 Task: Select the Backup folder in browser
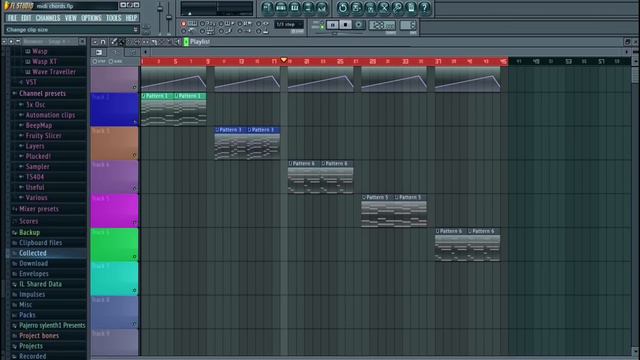[x=29, y=232]
